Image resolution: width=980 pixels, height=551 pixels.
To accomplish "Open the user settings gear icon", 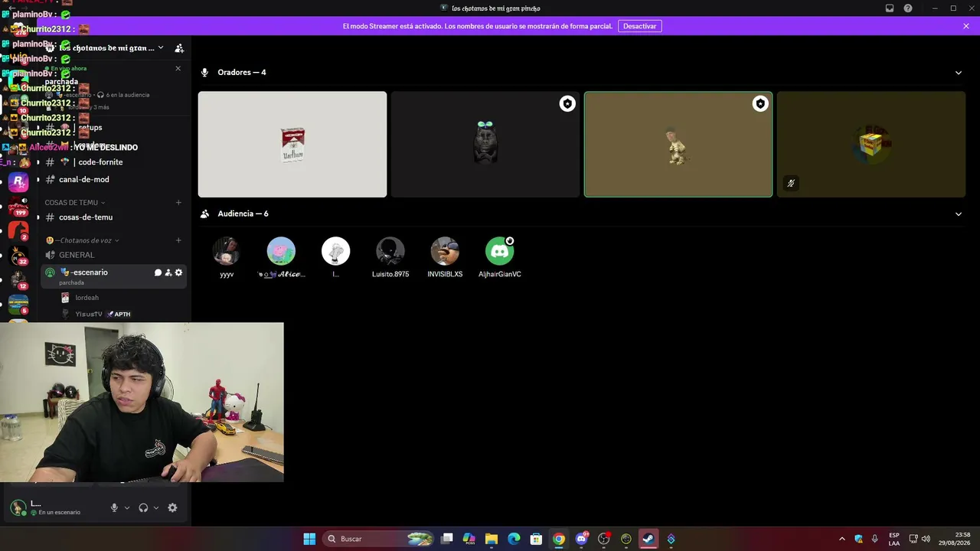I will click(172, 507).
